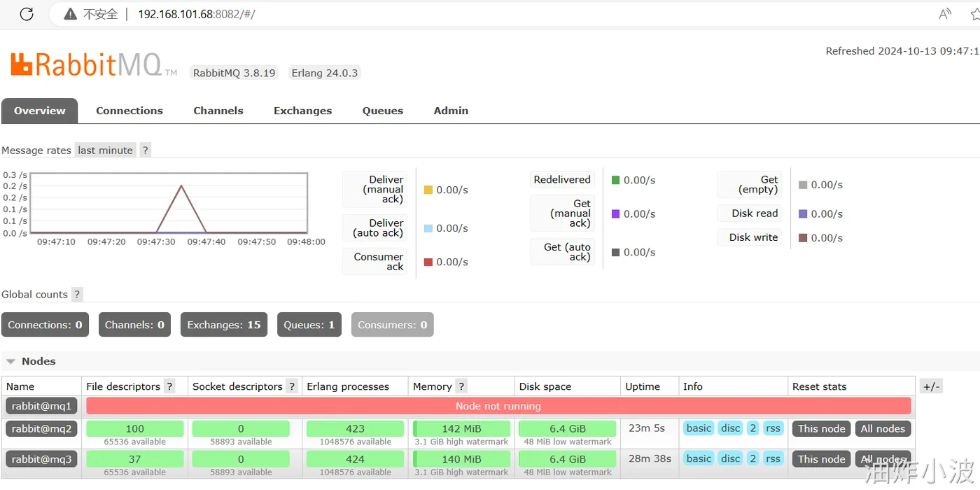
Task: Reset stats for This node on rabbit@mq3
Action: [822, 459]
